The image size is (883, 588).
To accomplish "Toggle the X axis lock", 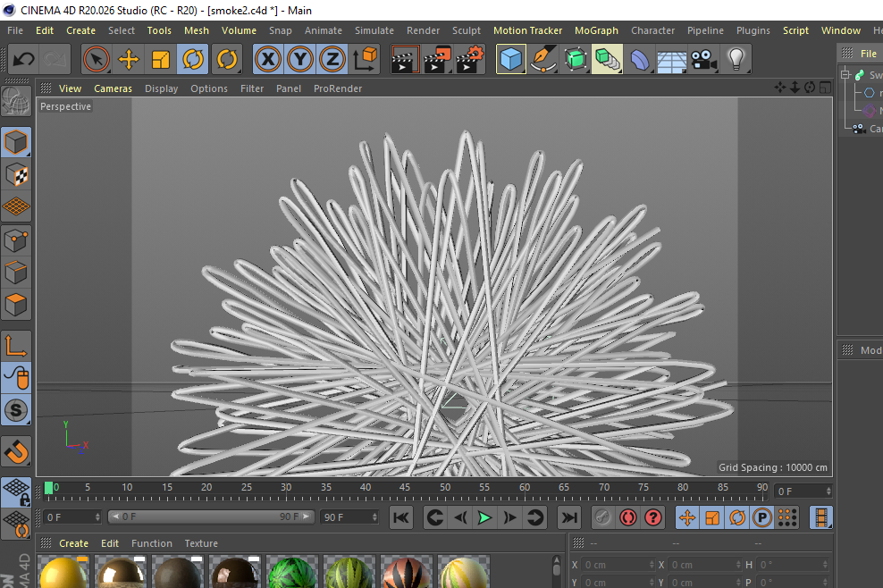I will click(268, 59).
